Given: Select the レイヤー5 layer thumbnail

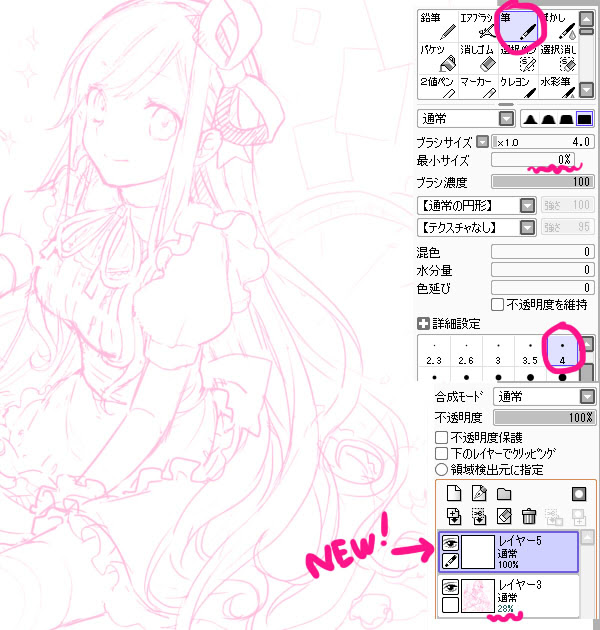Looking at the screenshot, I should tap(478, 552).
